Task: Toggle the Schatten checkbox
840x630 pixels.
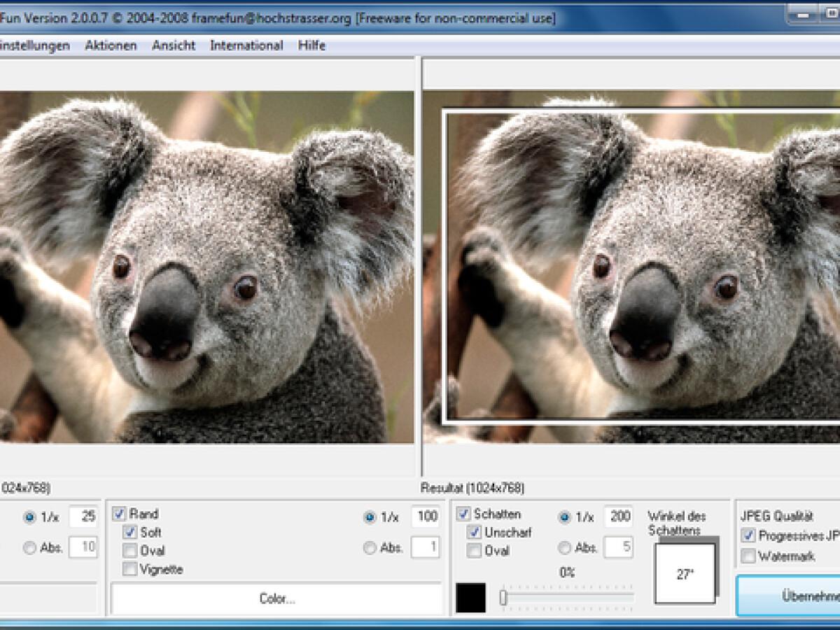Action: pos(463,514)
